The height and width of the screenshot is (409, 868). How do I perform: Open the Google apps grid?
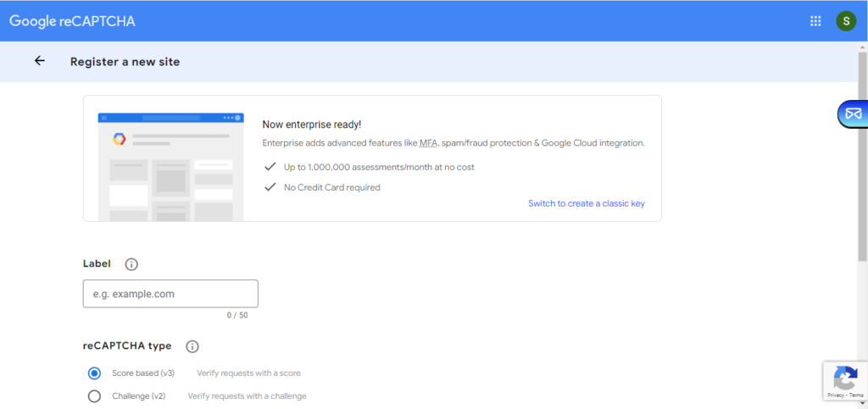click(x=815, y=21)
